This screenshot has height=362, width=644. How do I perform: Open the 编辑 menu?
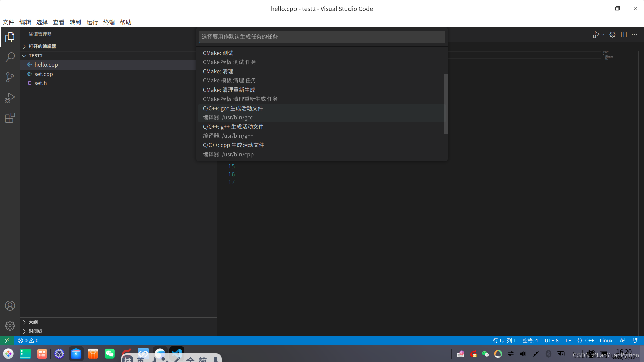click(25, 22)
